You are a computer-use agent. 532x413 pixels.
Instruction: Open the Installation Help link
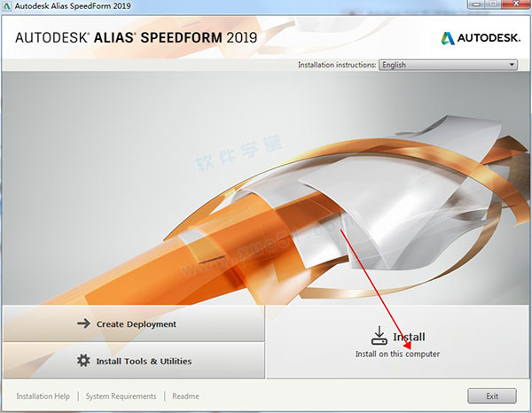coord(43,396)
